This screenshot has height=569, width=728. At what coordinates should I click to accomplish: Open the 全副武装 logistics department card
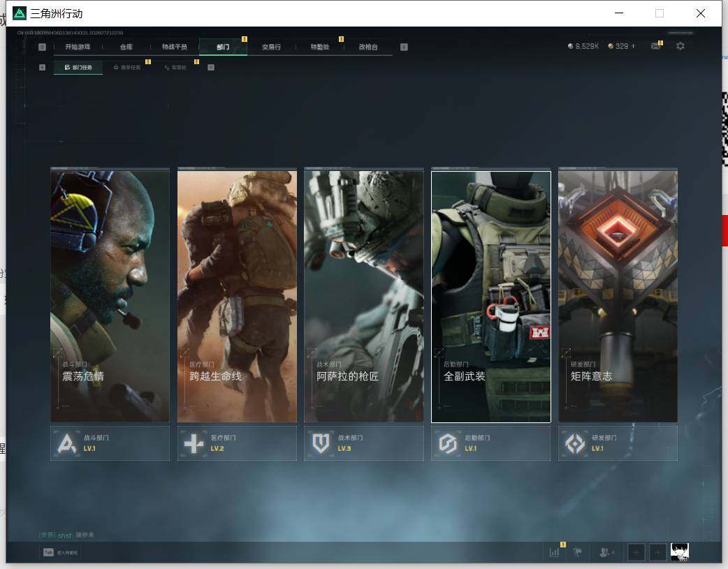point(491,297)
